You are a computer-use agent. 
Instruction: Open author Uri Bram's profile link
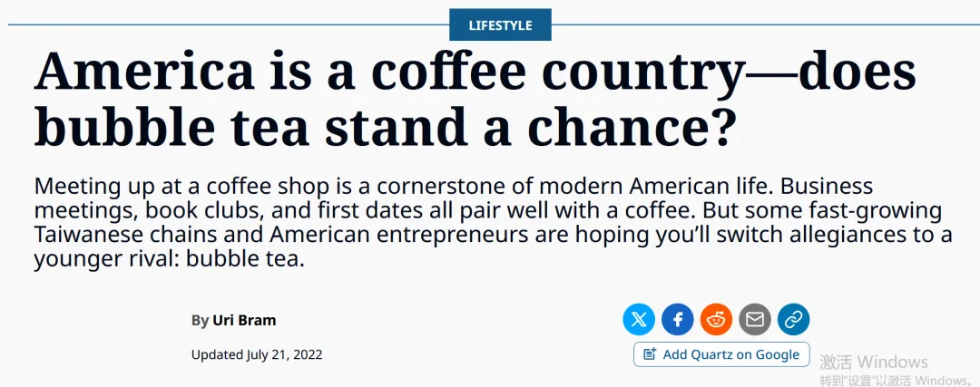pyautogui.click(x=244, y=320)
